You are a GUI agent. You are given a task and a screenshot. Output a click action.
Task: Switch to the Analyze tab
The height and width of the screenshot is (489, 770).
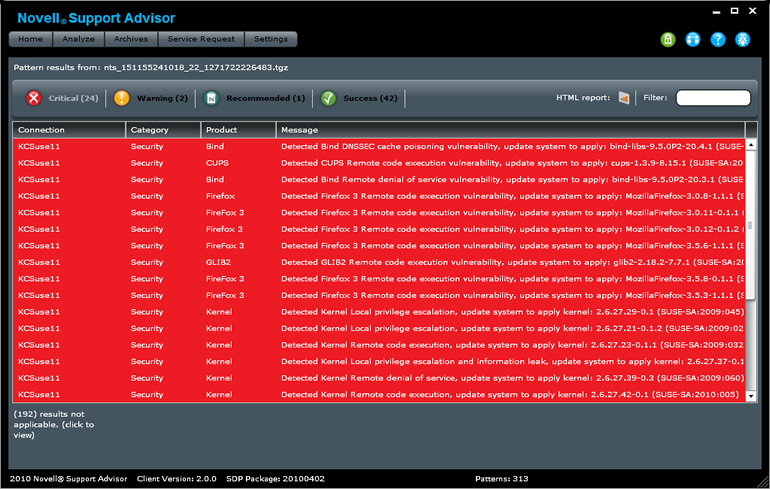[79, 39]
